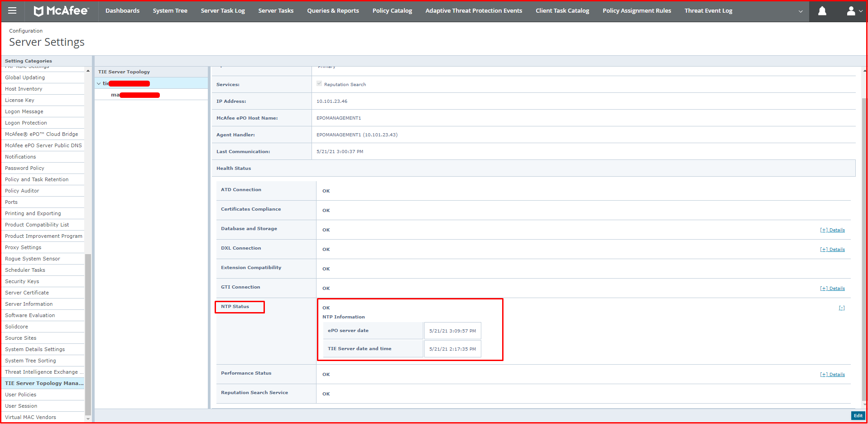868x424 pixels.
Task: Select Host Inventory category
Action: click(x=43, y=89)
